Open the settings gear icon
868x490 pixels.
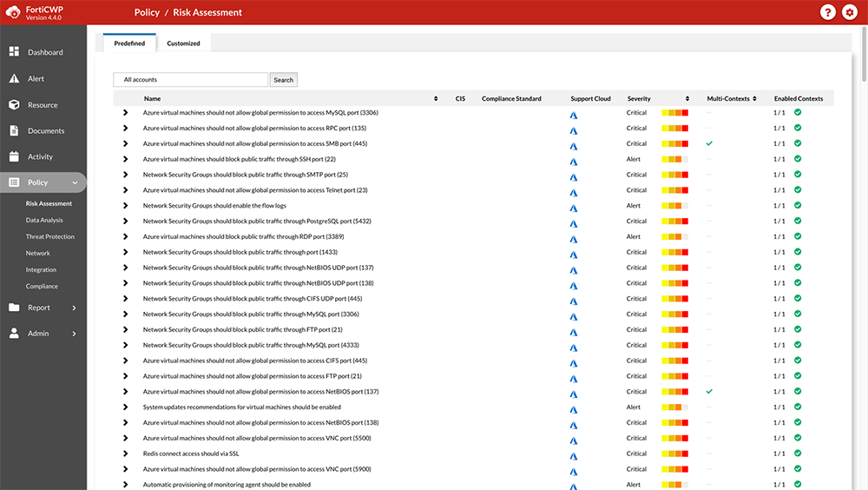(x=850, y=12)
